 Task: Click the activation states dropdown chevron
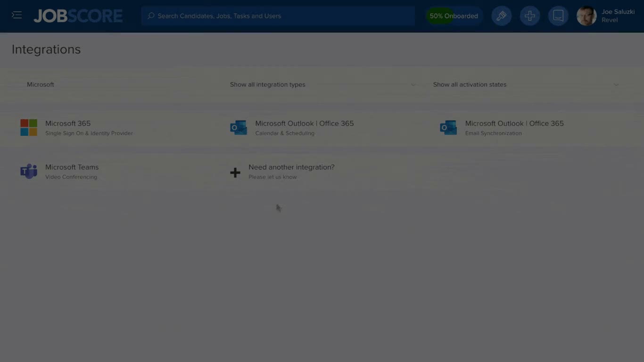click(x=616, y=85)
